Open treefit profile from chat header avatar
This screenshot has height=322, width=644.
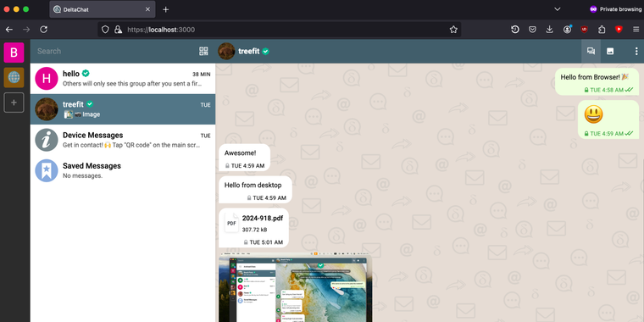226,52
